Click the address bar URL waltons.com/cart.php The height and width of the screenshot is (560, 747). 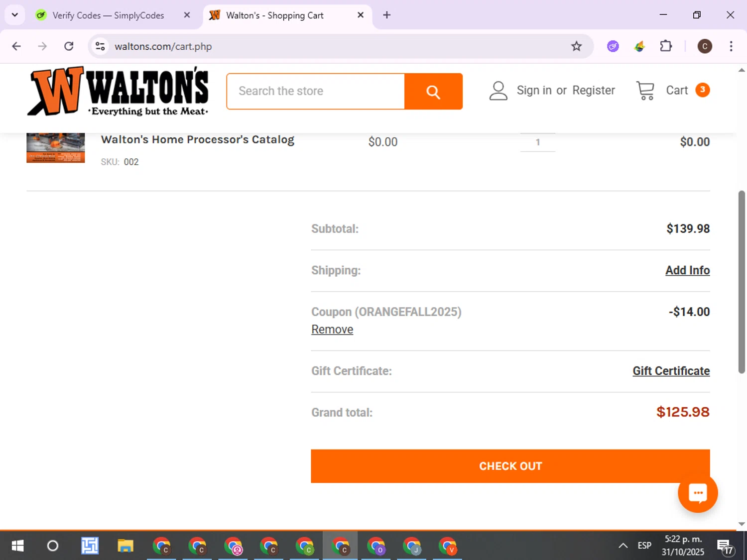(x=163, y=46)
